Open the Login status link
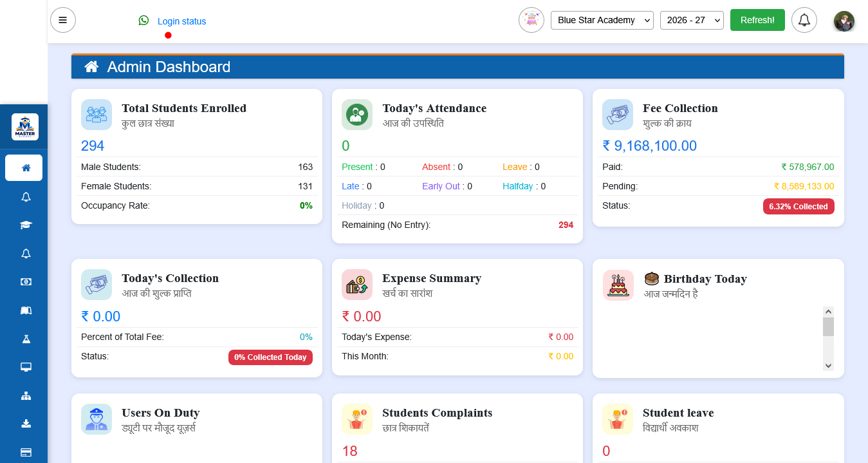This screenshot has width=868, height=463. click(x=181, y=21)
